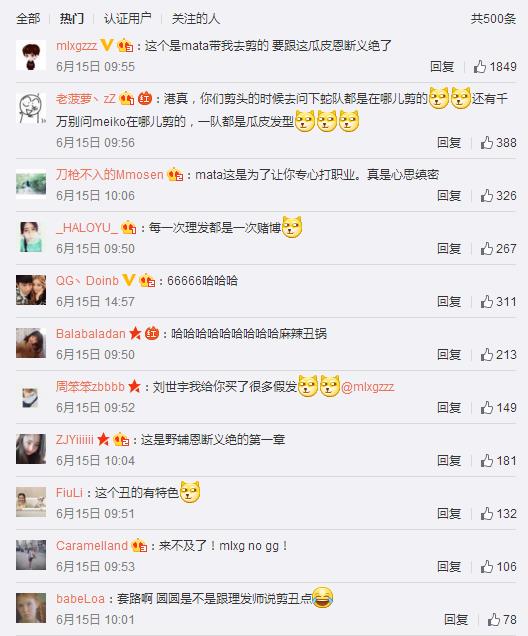This screenshot has height=636, width=528.
Task: Click the 共500条 comment count
Action: click(x=493, y=19)
